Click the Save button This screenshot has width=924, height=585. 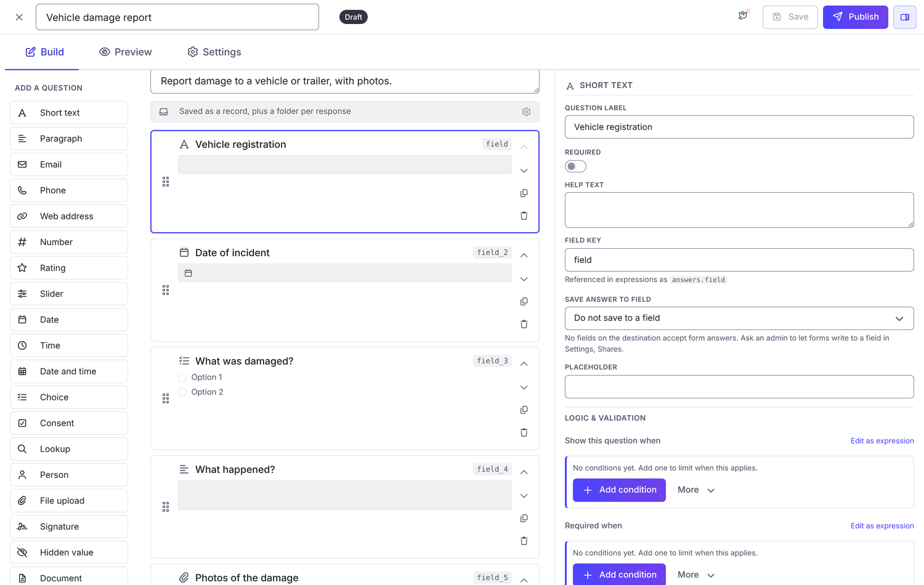pyautogui.click(x=790, y=17)
